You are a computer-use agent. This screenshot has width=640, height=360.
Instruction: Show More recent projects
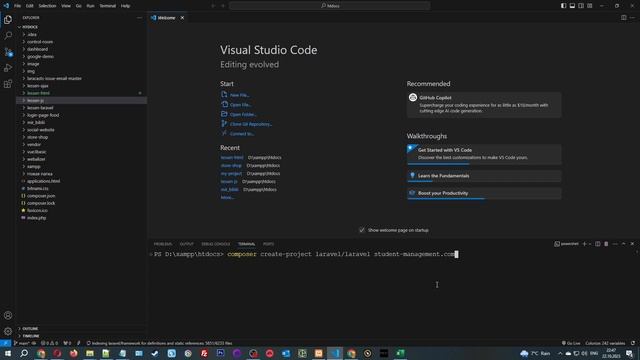pos(227,197)
